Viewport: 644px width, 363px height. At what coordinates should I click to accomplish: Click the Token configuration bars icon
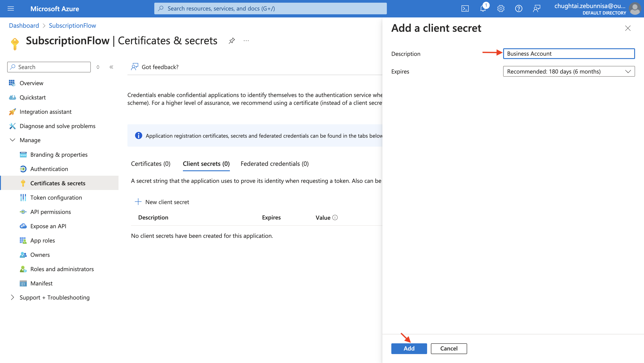pos(23,198)
